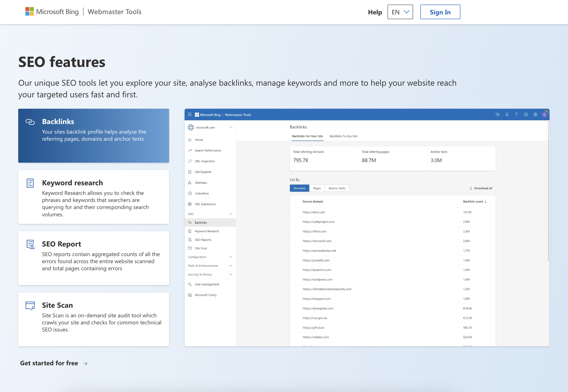Screen dimensions: 568x392
Task: Click the Total referring domains 795.7K tile
Action: click(x=324, y=158)
